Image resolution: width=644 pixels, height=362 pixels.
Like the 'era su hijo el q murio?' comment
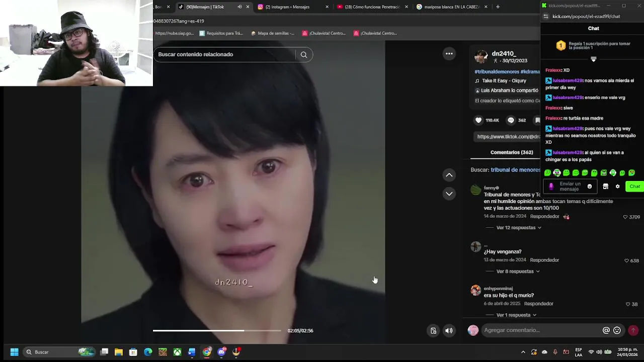[627, 305]
